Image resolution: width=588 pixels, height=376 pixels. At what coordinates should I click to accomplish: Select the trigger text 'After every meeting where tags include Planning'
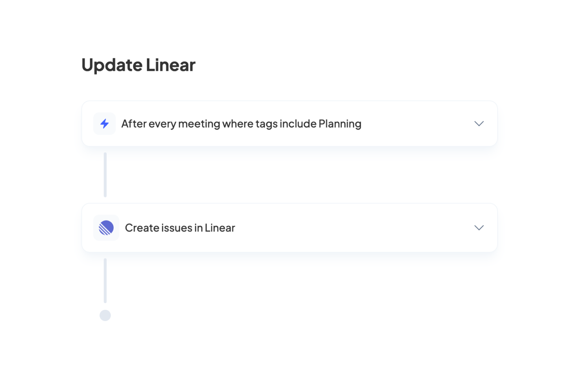click(241, 123)
